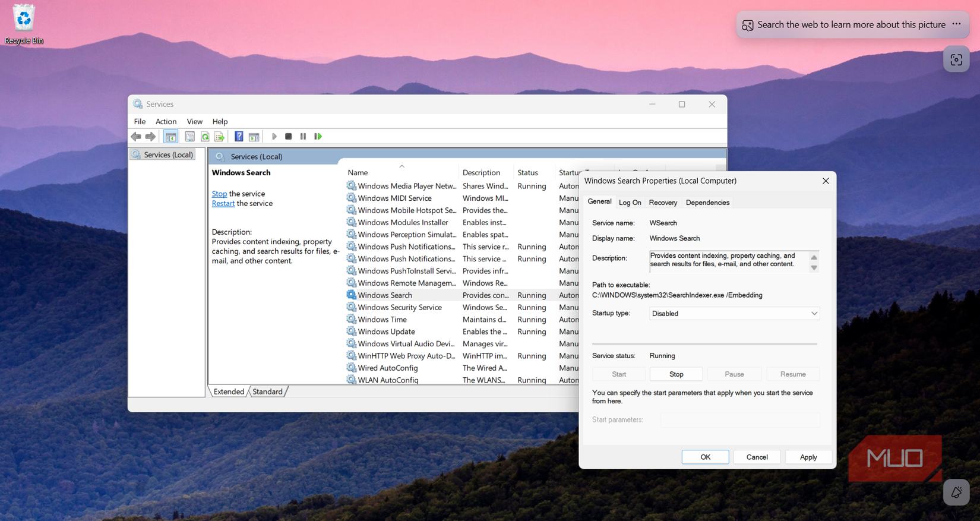Viewport: 980px width, 521px height.
Task: Click the 'Stop the service' link
Action: tap(219, 194)
